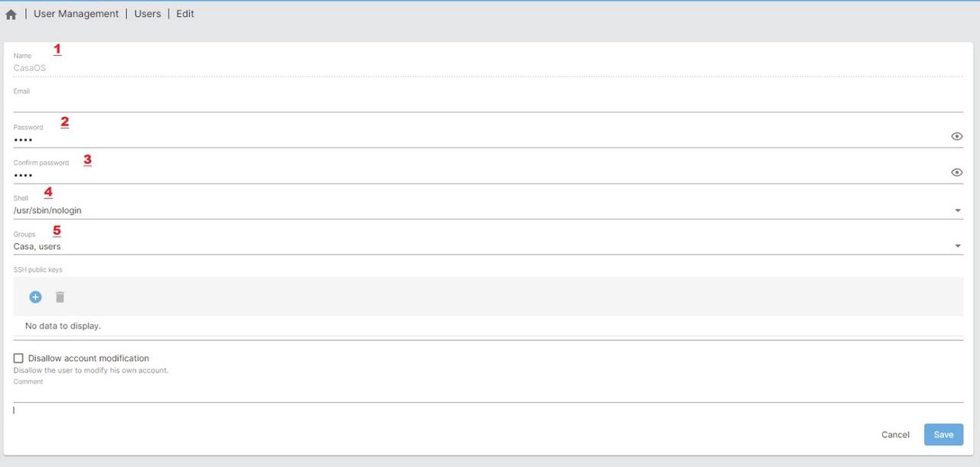Screen dimensions: 980x467
Task: Open the Users breadcrumb link
Action: [x=147, y=13]
